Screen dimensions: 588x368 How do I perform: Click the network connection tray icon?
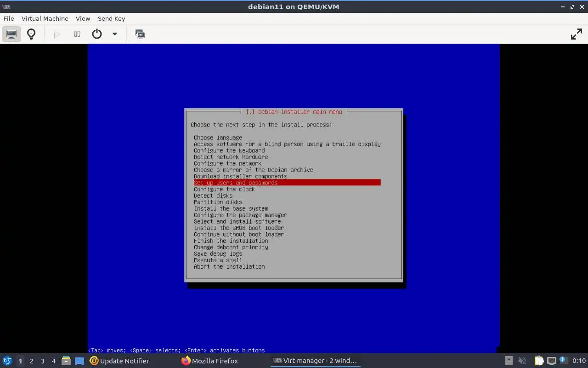click(x=552, y=361)
